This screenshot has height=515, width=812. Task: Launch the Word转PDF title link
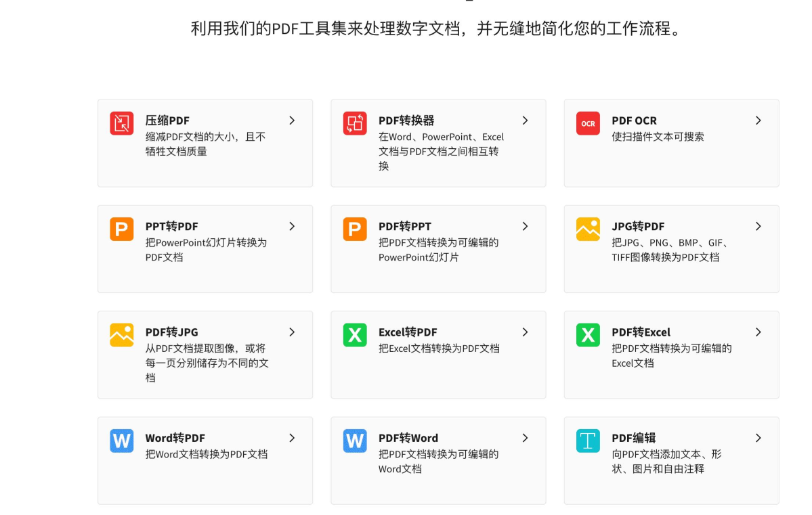(175, 438)
